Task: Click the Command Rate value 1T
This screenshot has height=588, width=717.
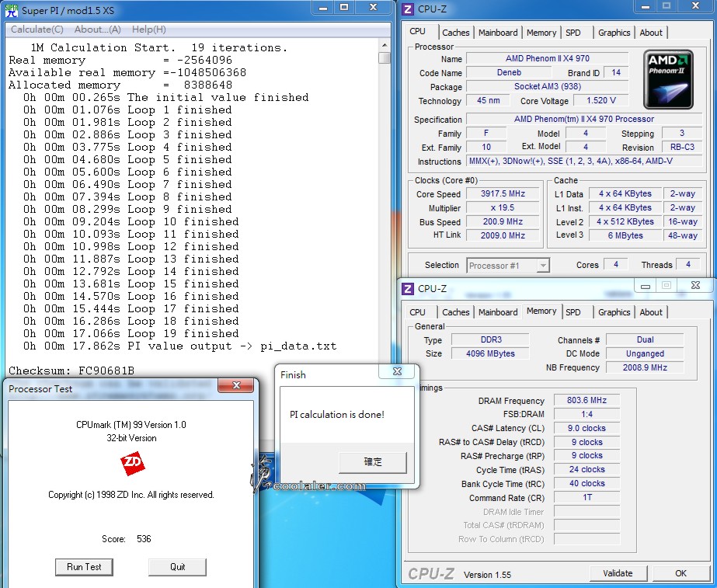Action: pos(586,497)
